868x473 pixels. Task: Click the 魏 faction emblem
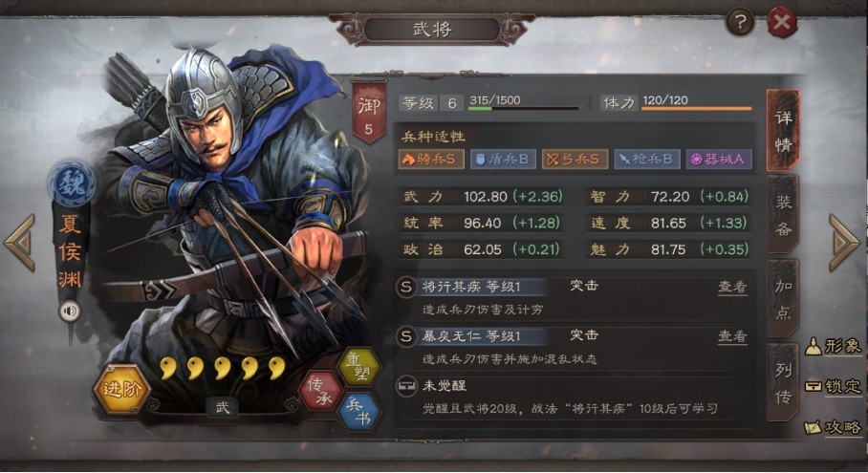[x=72, y=183]
